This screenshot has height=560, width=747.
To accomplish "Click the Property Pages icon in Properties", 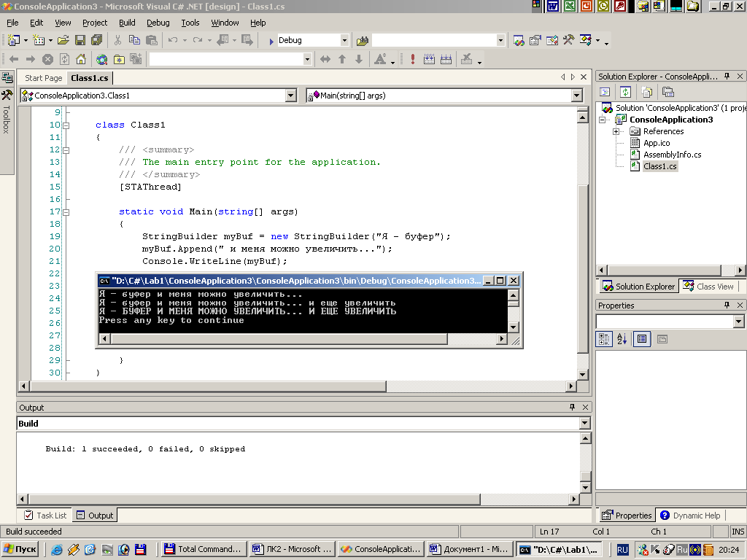I will pos(662,339).
